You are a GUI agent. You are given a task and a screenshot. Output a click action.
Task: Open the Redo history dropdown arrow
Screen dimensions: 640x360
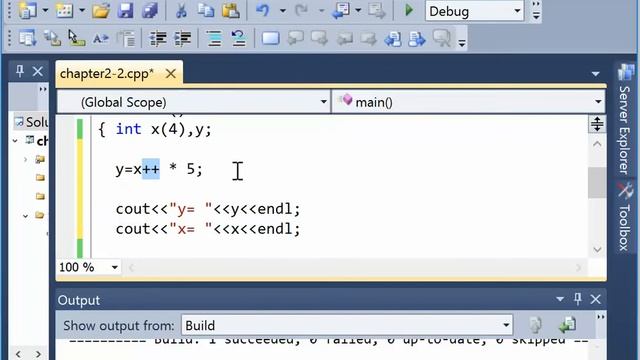tap(321, 11)
